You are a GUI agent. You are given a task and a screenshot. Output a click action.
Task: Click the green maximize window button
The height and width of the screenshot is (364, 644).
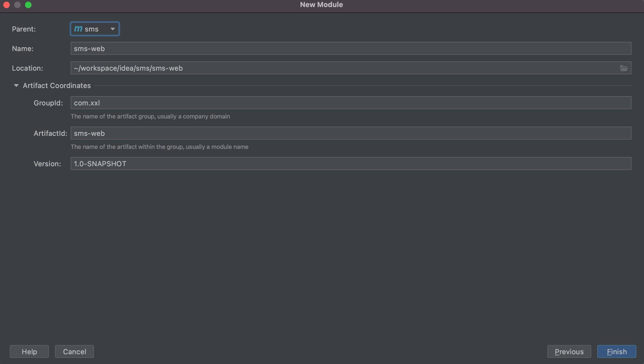point(28,5)
